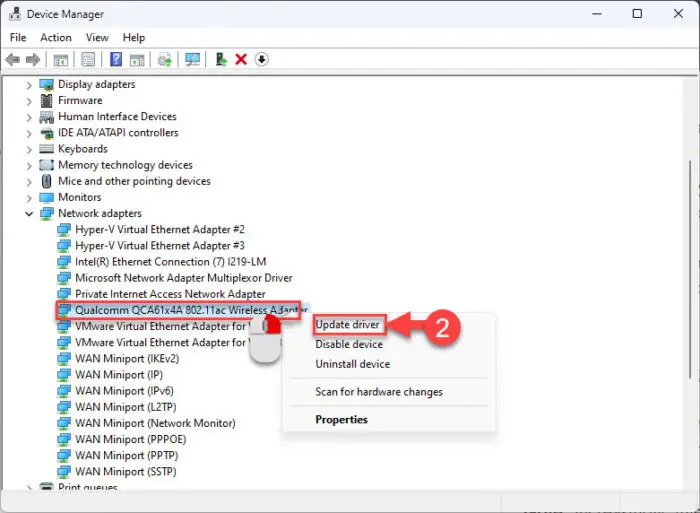The height and width of the screenshot is (513, 700).
Task: Click the Properties sheet toolbar icon
Action: click(88, 59)
